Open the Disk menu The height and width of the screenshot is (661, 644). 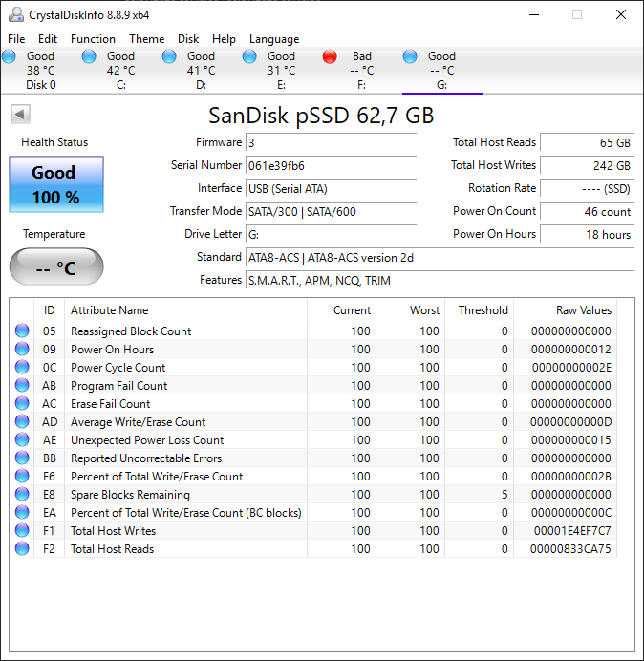tap(188, 39)
